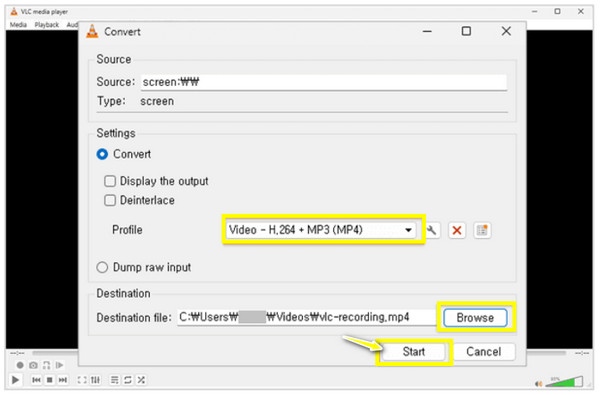Click the Source input field
Screen dimensions: 600x395
pos(323,82)
